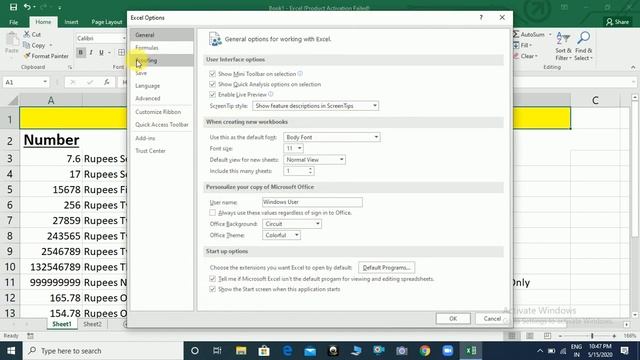This screenshot has height=360, width=640.
Task: Open the Name Box dropdown arrow
Action: [45, 82]
